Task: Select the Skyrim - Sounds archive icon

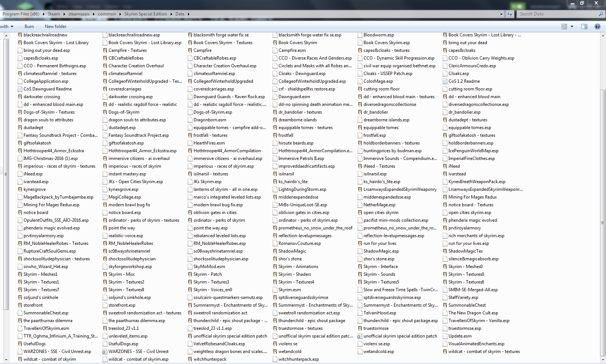Action: 360,274
